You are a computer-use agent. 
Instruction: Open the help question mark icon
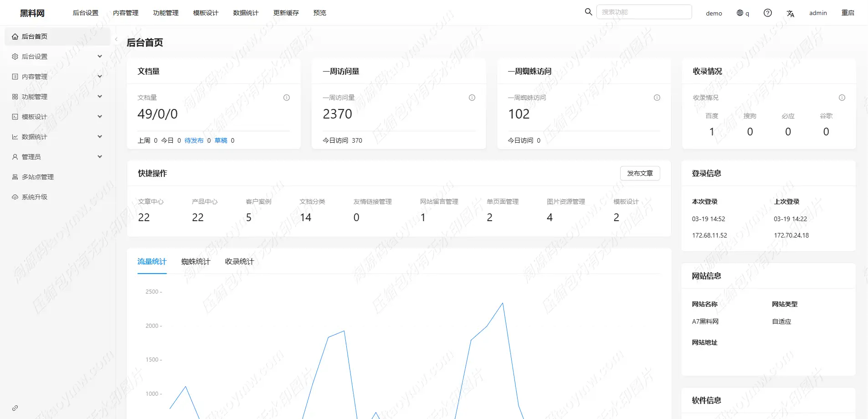coord(768,13)
